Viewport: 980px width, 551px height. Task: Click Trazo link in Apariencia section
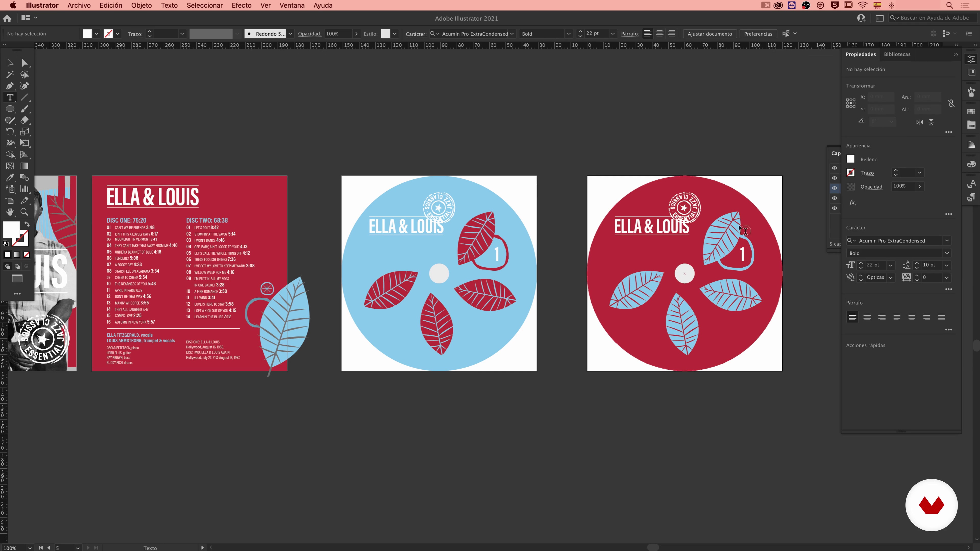coord(867,173)
